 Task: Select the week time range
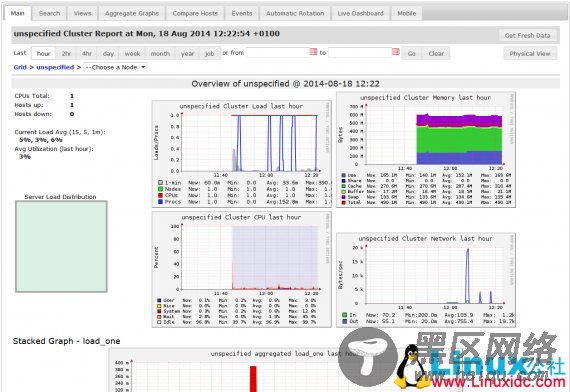pyautogui.click(x=132, y=53)
